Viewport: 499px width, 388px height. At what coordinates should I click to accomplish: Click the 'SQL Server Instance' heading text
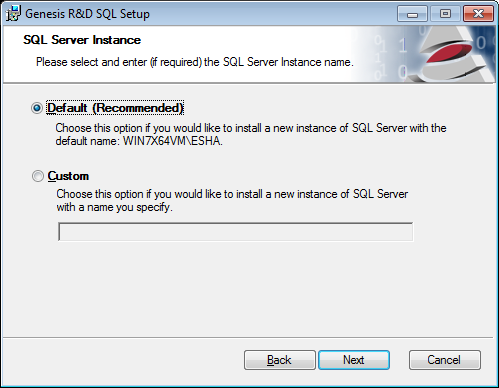click(x=82, y=40)
